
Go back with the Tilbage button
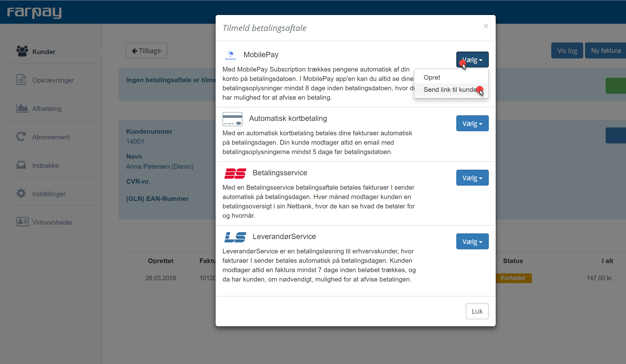pos(146,51)
